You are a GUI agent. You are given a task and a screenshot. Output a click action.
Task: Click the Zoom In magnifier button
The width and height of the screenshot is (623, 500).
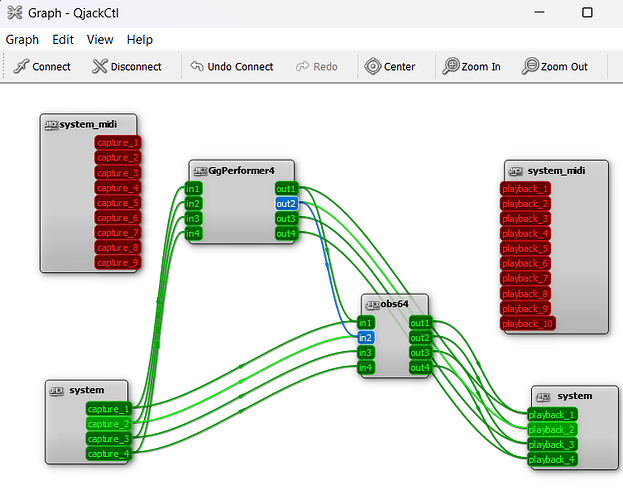472,66
